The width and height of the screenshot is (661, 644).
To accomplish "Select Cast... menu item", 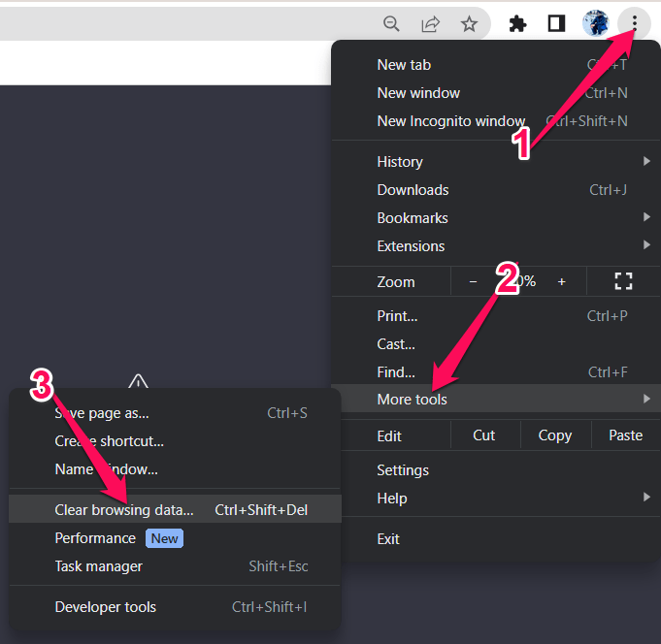I will [x=496, y=344].
